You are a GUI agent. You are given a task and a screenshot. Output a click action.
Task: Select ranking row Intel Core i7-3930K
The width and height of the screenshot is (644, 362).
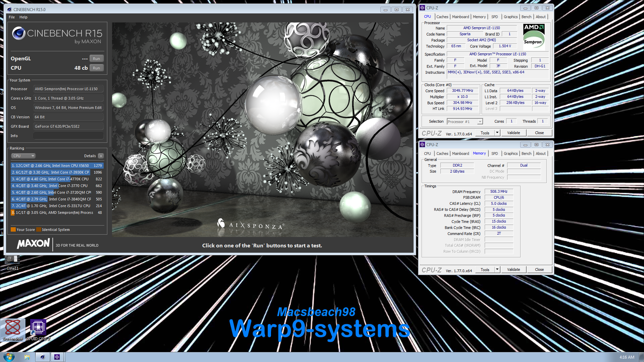(x=57, y=172)
